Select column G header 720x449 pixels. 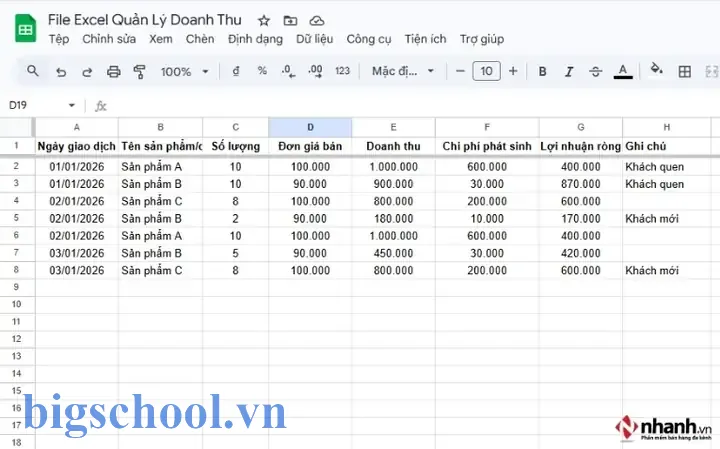581,127
